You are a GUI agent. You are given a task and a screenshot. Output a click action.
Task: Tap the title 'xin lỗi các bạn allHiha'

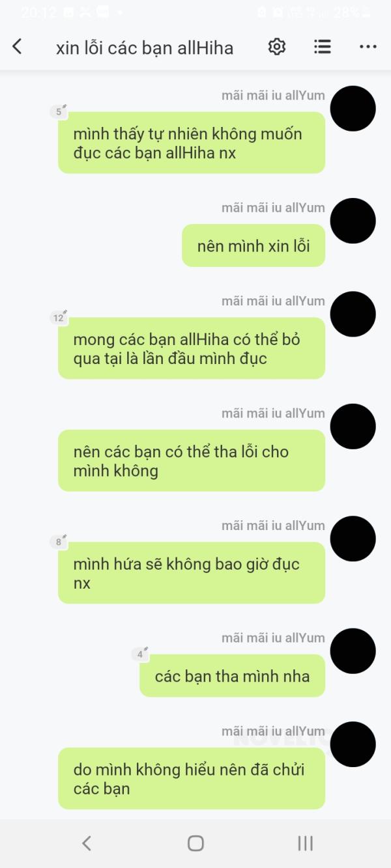coord(145,48)
